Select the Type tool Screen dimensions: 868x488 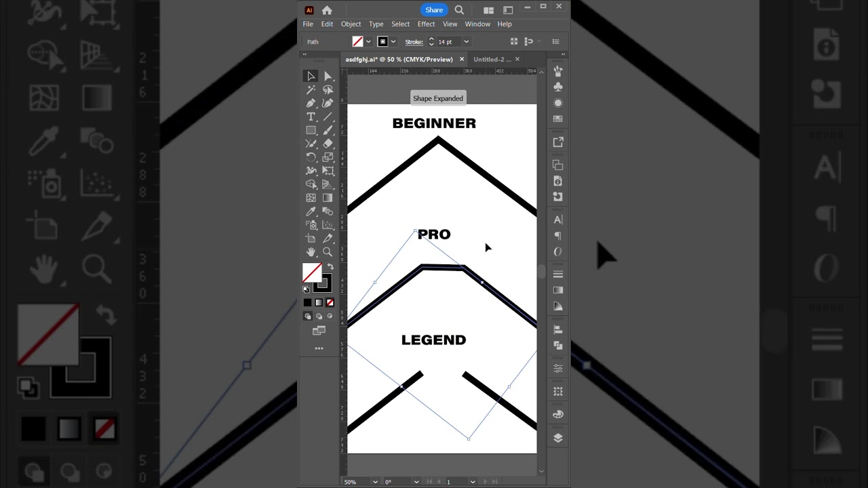point(311,117)
